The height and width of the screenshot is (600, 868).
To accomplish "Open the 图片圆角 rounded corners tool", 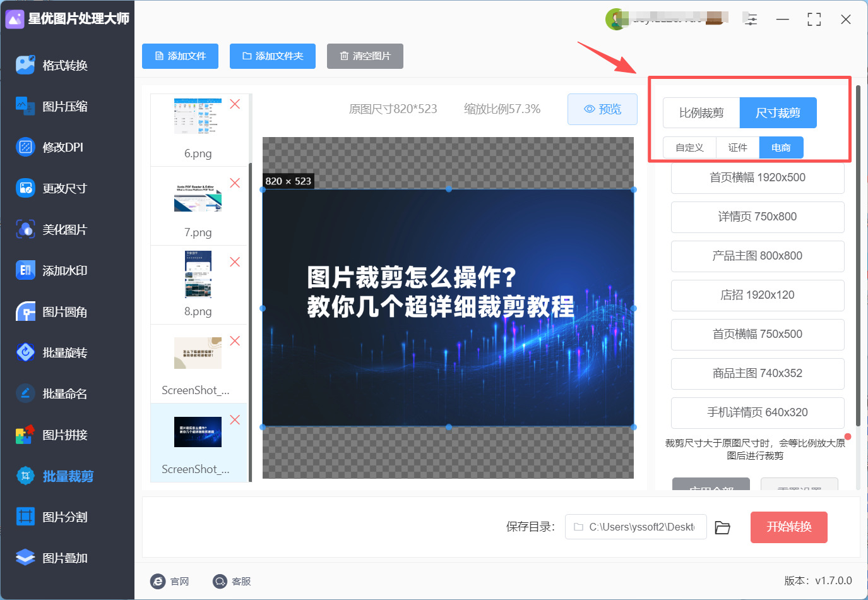I will (x=52, y=311).
